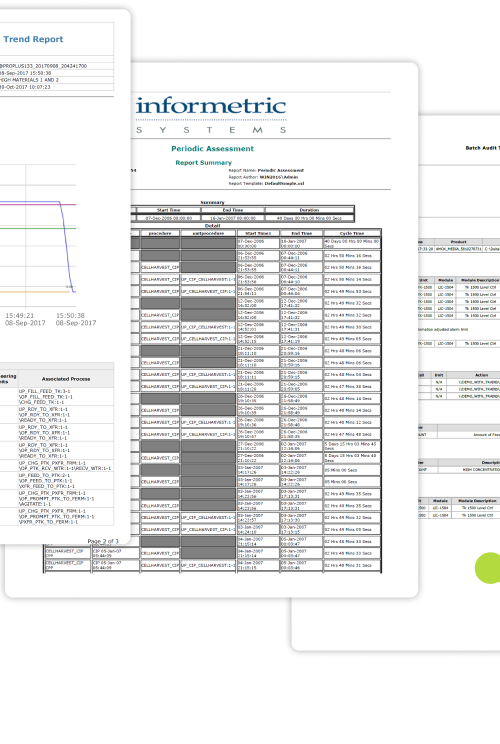
Task: Select the UP_FILL_FEED_TK:3-1 table cell
Action: pos(66,397)
